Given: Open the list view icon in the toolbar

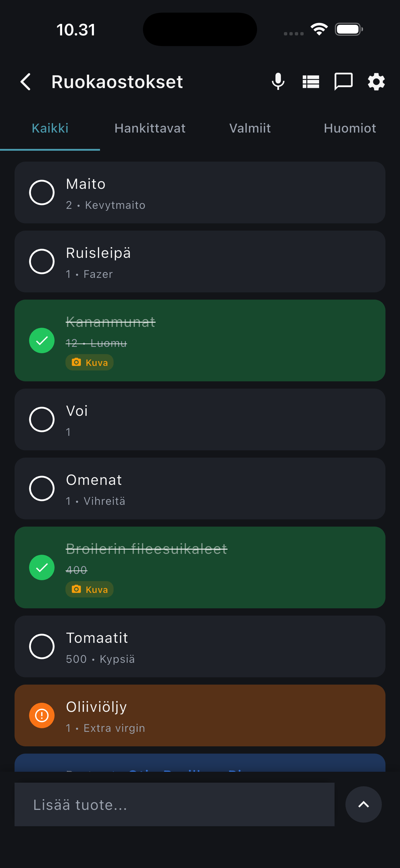Looking at the screenshot, I should 311,81.
